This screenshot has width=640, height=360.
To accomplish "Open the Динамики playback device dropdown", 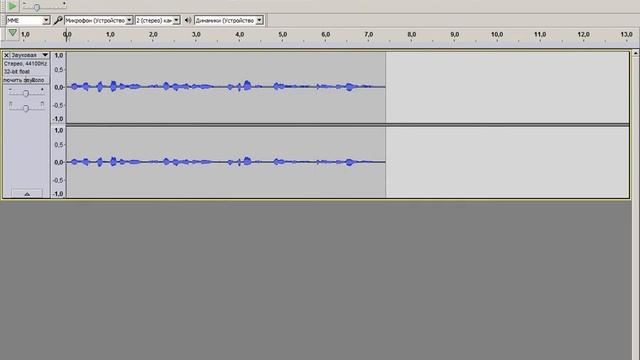I will (229, 20).
